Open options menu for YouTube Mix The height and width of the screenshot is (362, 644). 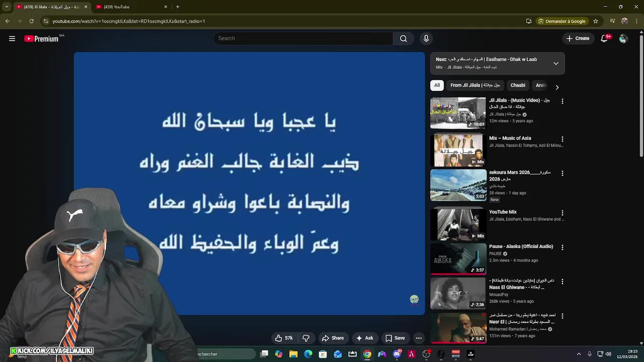pyautogui.click(x=562, y=213)
